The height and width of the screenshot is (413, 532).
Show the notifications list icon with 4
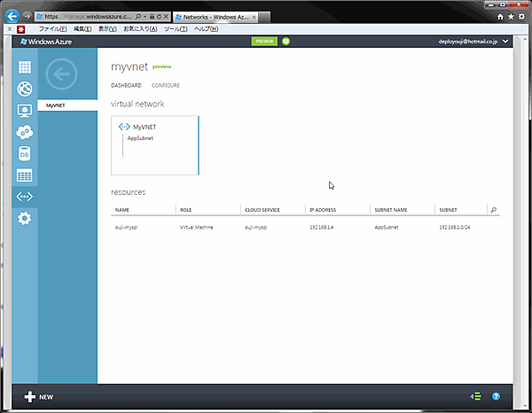point(475,396)
